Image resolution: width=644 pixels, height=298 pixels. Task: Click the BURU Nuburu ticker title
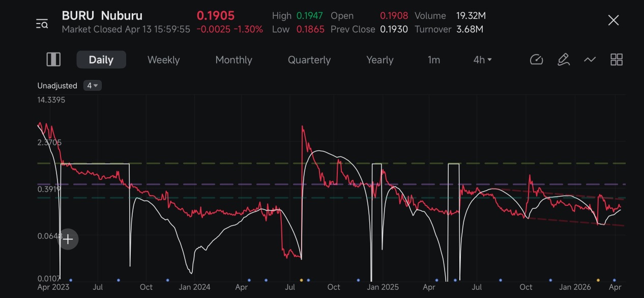click(102, 16)
